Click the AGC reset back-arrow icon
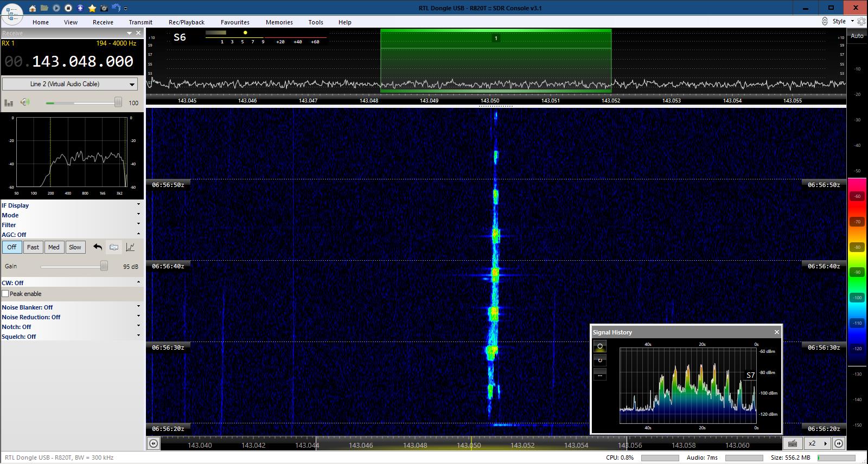Screen dimensions: 868x464 pyautogui.click(x=98, y=247)
